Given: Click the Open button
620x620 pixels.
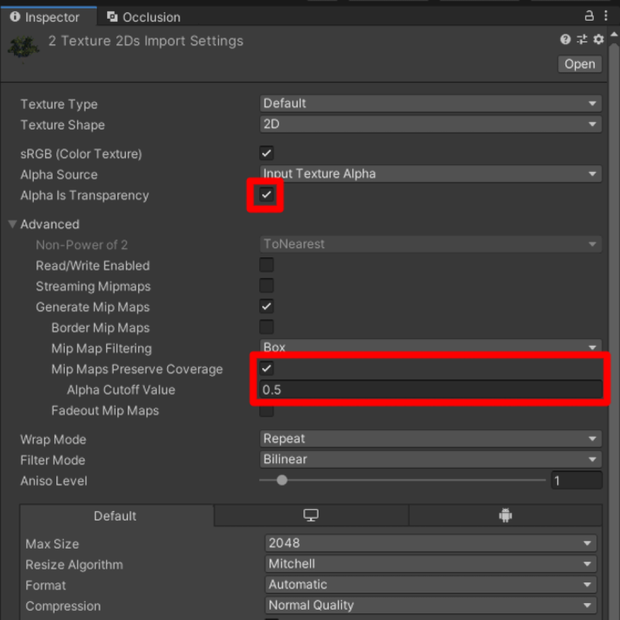Looking at the screenshot, I should (580, 64).
